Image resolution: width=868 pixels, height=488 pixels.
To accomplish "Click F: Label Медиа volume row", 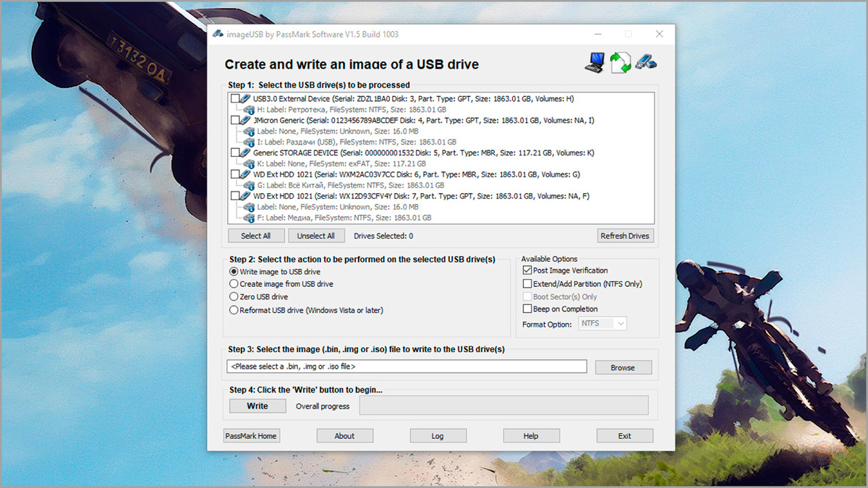I will click(x=344, y=218).
